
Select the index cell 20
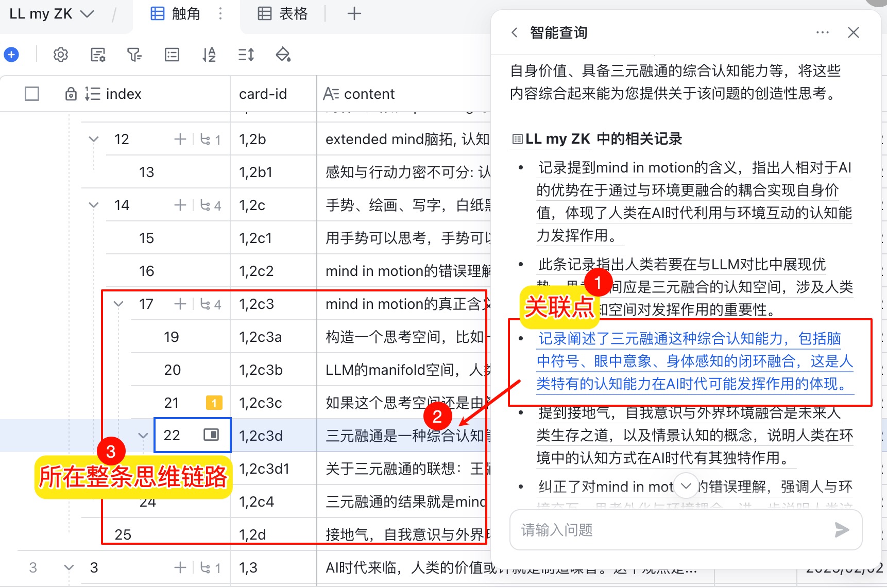pos(180,370)
